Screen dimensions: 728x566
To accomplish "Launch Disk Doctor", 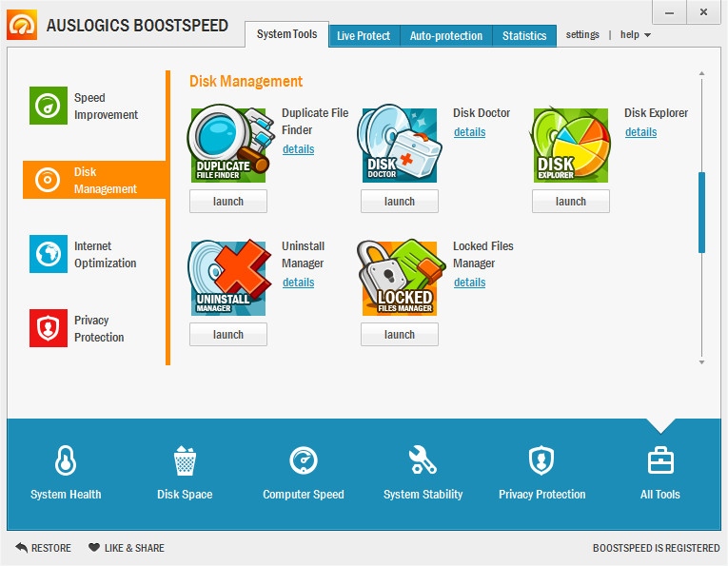I will tap(400, 202).
